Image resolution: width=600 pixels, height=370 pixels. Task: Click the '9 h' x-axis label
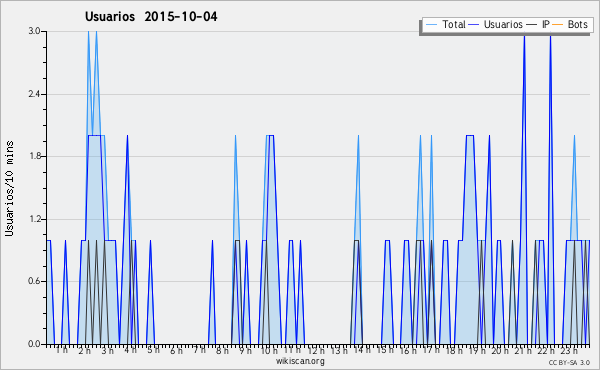245,350
